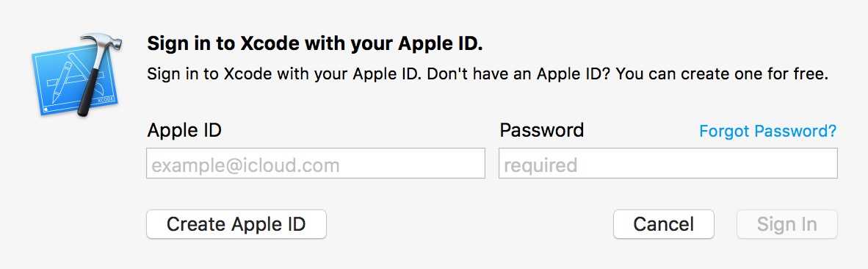The image size is (868, 269).
Task: Focus the Apple ID text field
Action: [316, 163]
